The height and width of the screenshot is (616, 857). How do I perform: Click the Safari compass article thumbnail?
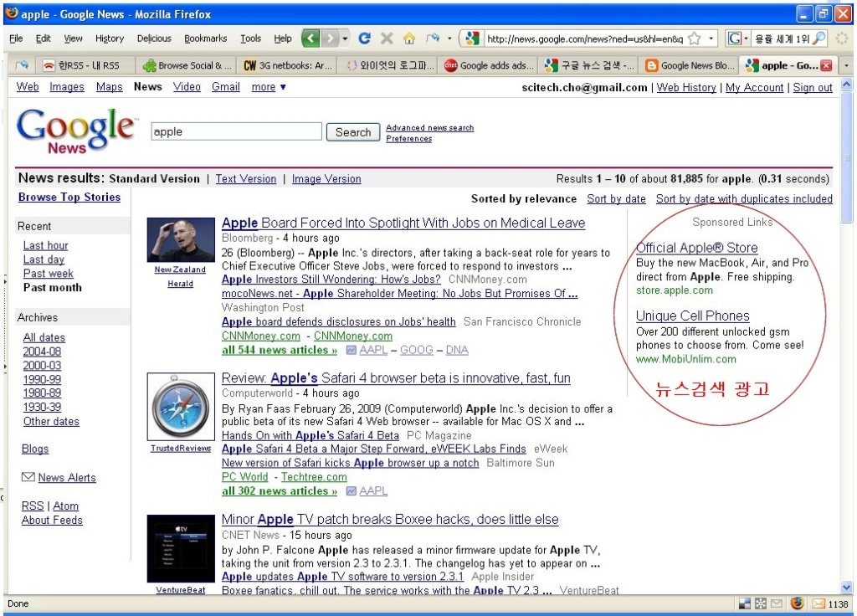pos(181,407)
